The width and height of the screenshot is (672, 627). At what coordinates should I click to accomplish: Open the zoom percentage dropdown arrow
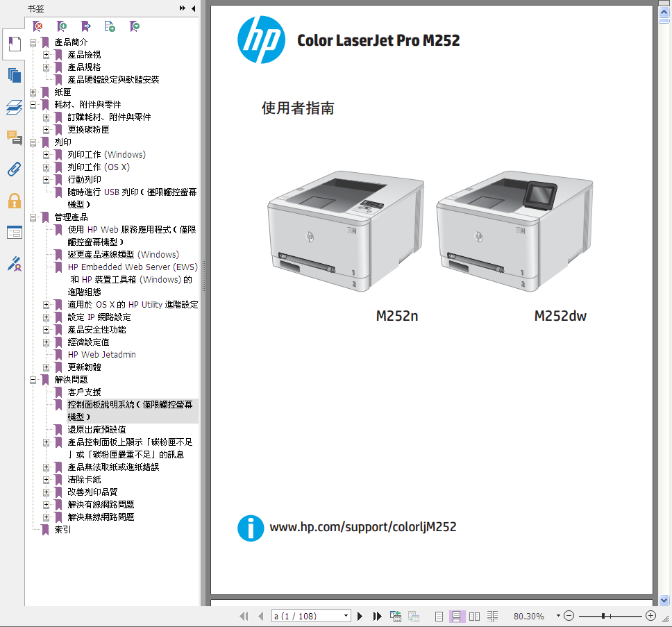click(558, 616)
